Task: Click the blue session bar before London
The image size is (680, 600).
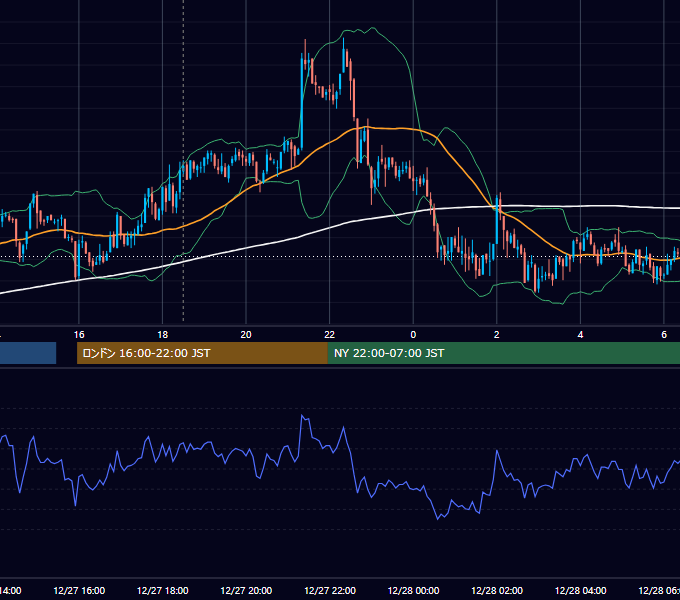Action: (28, 353)
